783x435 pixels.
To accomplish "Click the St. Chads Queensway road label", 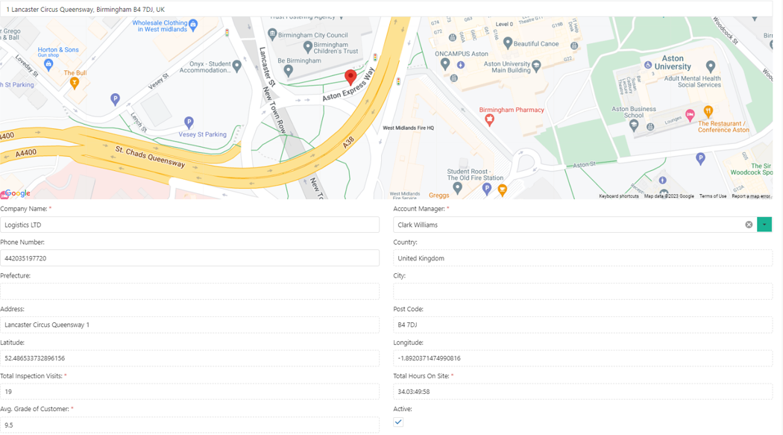I will point(150,157).
